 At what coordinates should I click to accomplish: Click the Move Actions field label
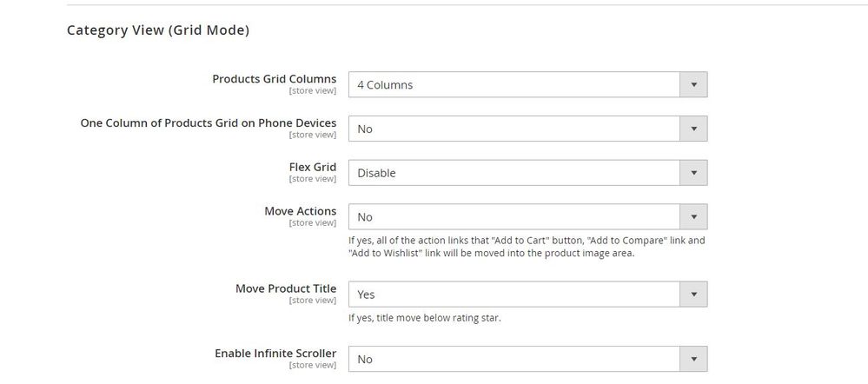pyautogui.click(x=300, y=211)
